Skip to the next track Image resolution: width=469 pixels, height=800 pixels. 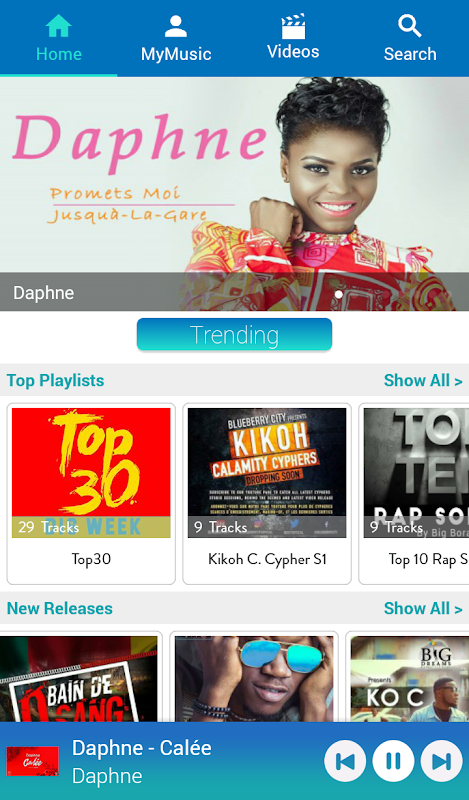click(x=441, y=761)
